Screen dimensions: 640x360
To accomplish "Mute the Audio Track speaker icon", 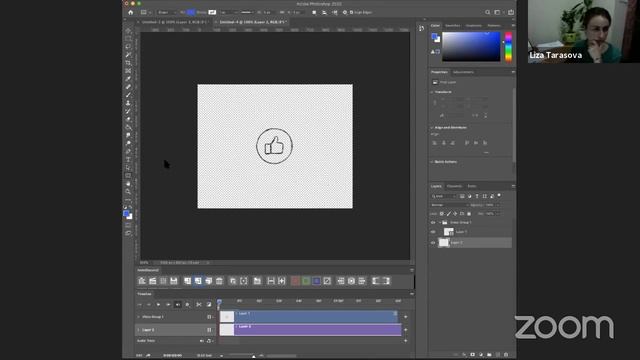I will coord(202,340).
